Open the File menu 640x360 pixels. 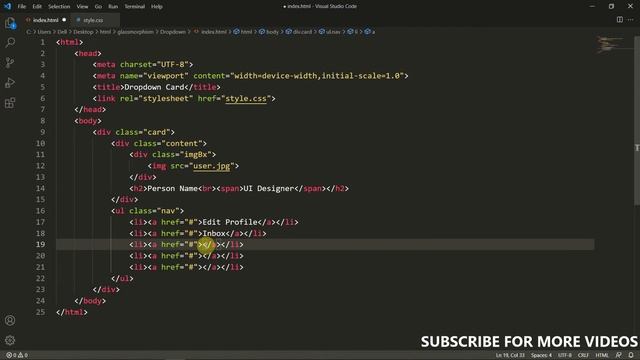(x=22, y=7)
